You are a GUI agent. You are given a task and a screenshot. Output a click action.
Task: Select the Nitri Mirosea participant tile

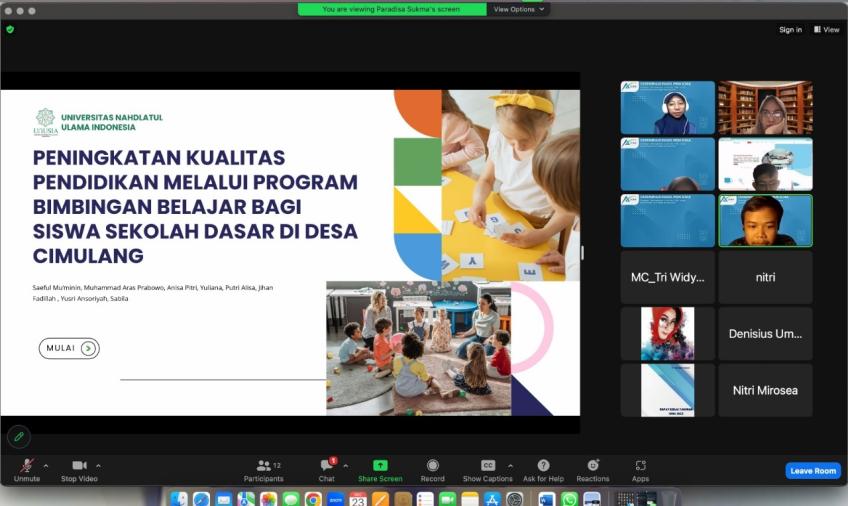[765, 390]
